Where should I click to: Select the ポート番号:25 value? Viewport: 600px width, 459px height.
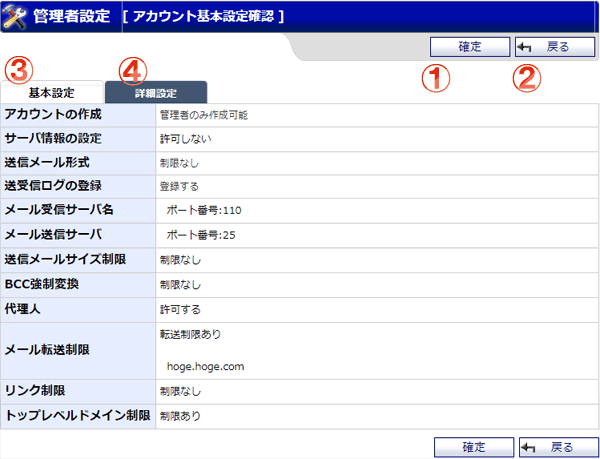201,235
